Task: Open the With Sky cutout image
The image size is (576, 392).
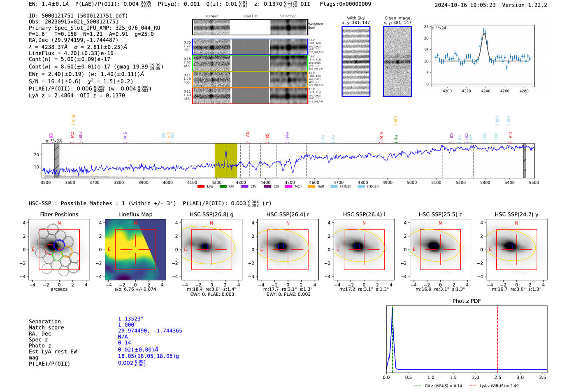Action: coord(356,62)
